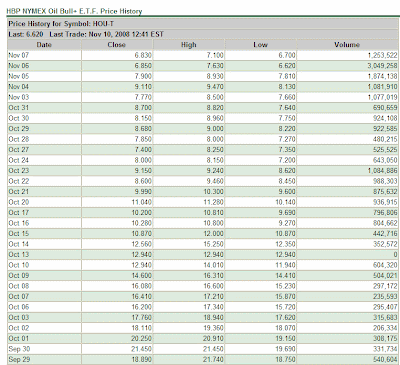Select the Nov 06 date cell
The height and width of the screenshot is (365, 400).
coord(44,66)
